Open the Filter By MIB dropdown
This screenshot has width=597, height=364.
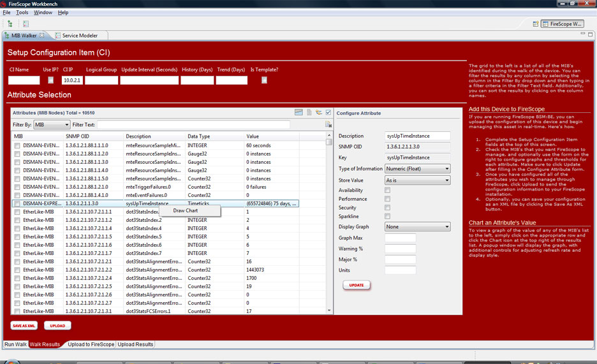pyautogui.click(x=52, y=125)
